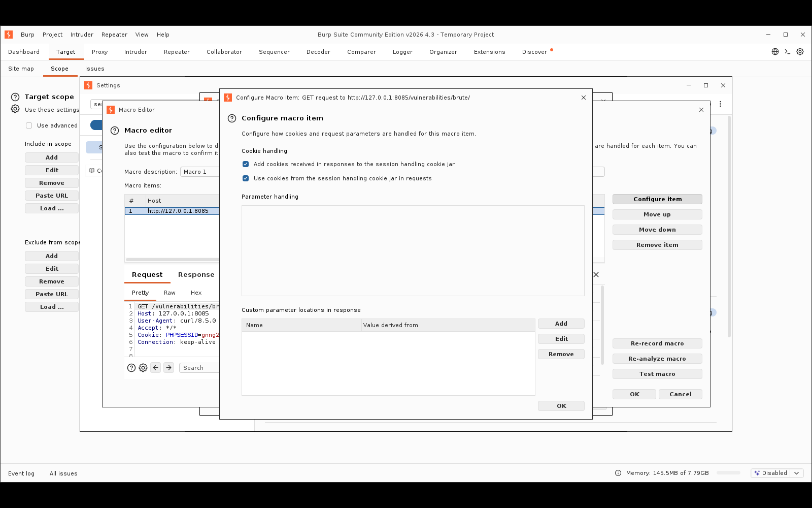Viewport: 812px width, 508px height.
Task: Open the Intruder menu in menu bar
Action: click(x=82, y=35)
